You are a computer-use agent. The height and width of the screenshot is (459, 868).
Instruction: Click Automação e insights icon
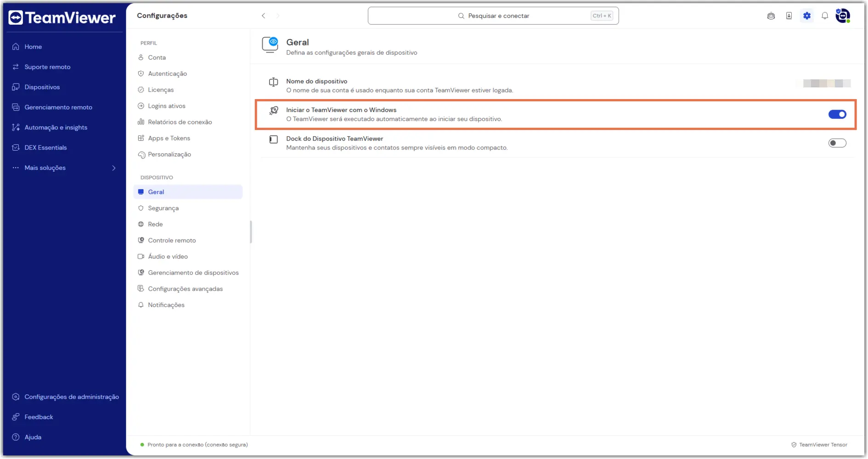click(x=16, y=128)
